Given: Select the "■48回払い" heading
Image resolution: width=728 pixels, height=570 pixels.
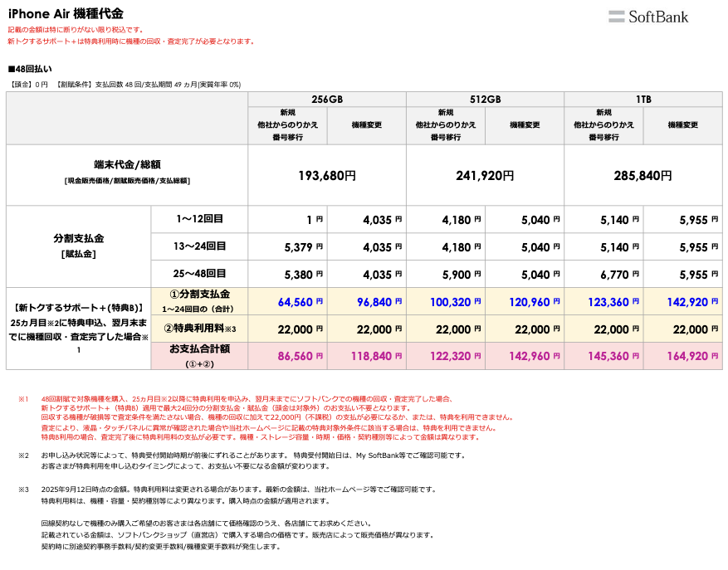Looking at the screenshot, I should pyautogui.click(x=30, y=69).
